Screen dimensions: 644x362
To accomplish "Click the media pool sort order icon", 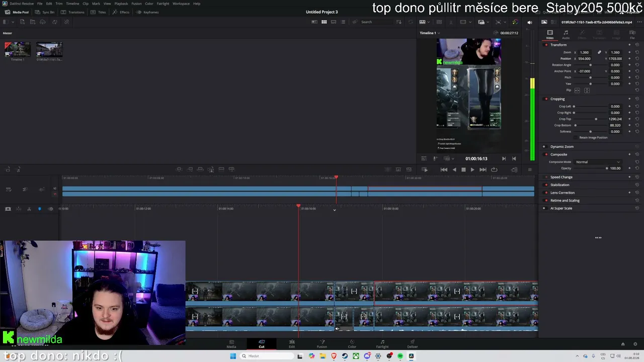I will point(399,22).
